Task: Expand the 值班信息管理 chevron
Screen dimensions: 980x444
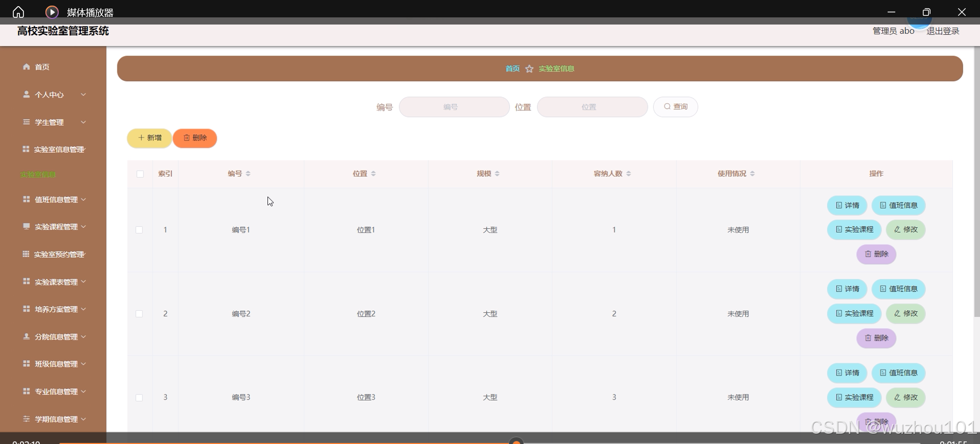Action: click(x=83, y=199)
